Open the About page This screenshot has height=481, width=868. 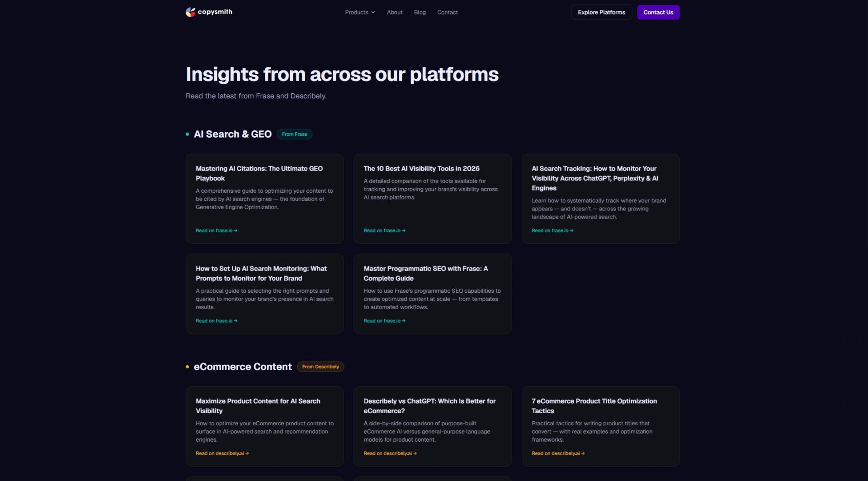point(394,12)
